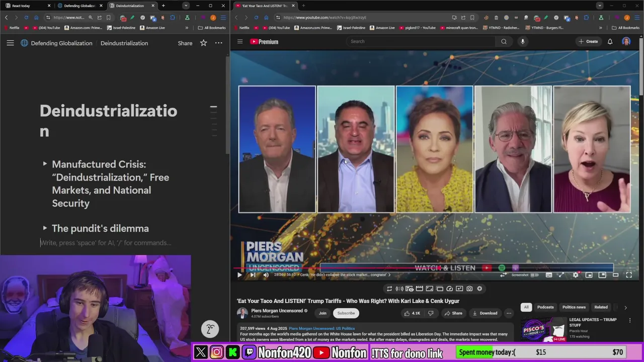Open YouTube notifications bell

610,41
